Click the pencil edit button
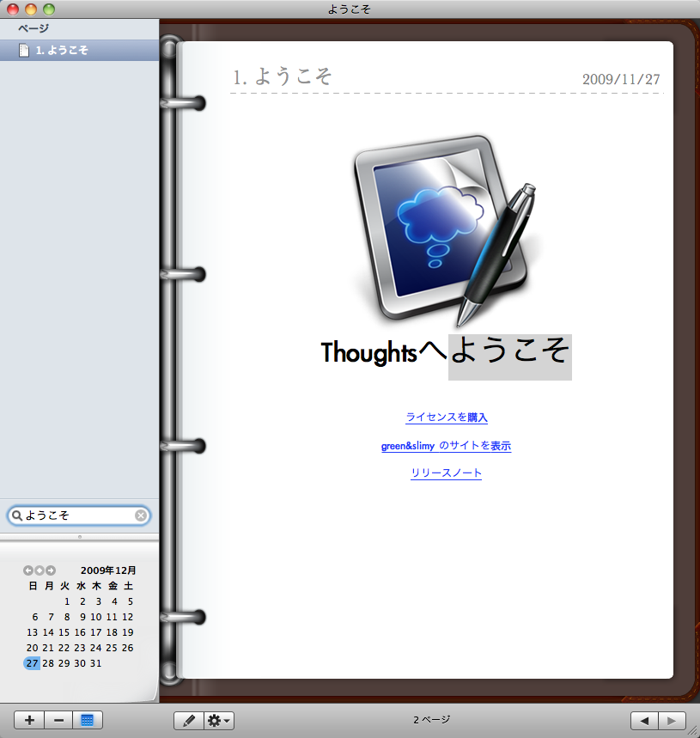The width and height of the screenshot is (700, 738). coord(189,720)
